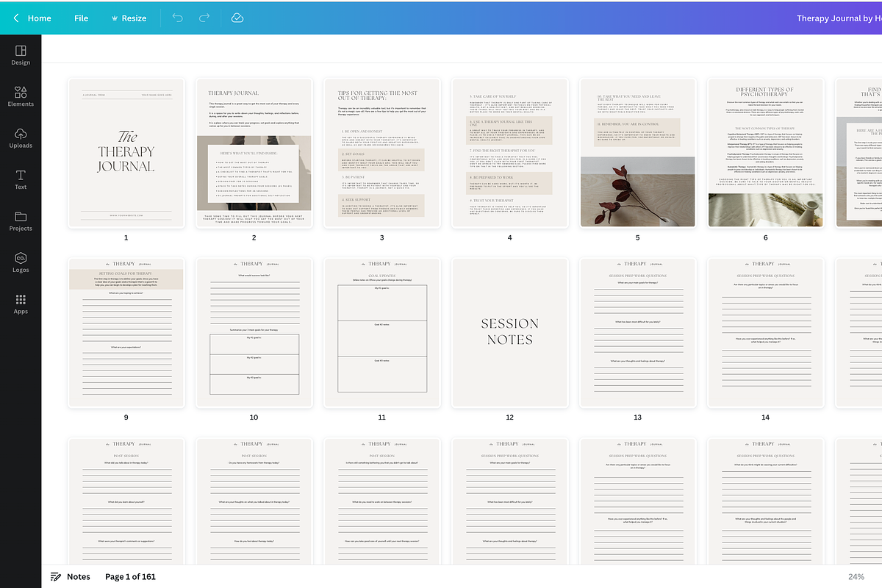Select page 14 thumbnail

pos(765,333)
